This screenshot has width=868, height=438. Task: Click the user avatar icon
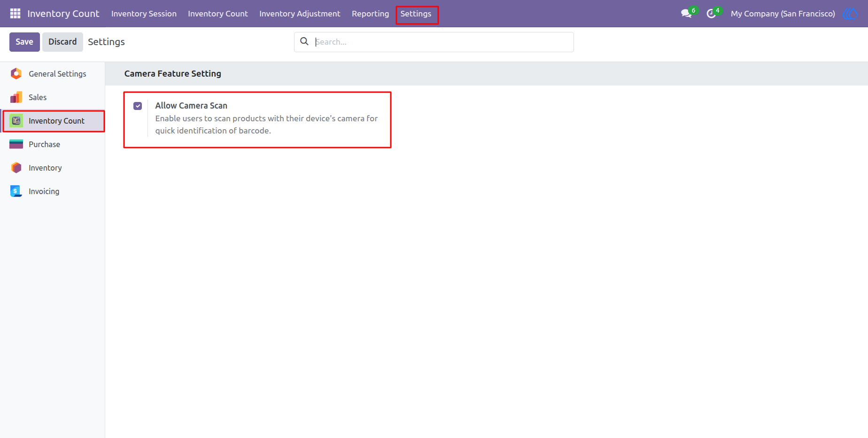(850, 14)
